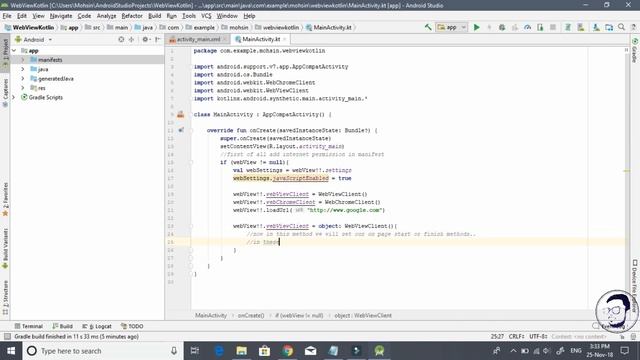Open Chrome from the taskbar
This screenshot has height=360, width=640.
coord(287,351)
